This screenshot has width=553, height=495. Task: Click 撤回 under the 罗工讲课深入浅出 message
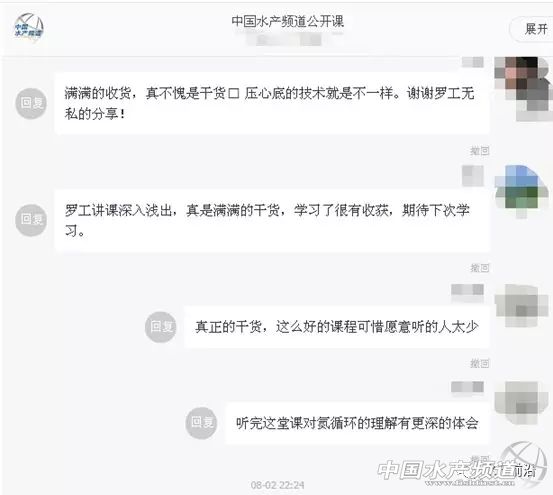click(x=480, y=268)
